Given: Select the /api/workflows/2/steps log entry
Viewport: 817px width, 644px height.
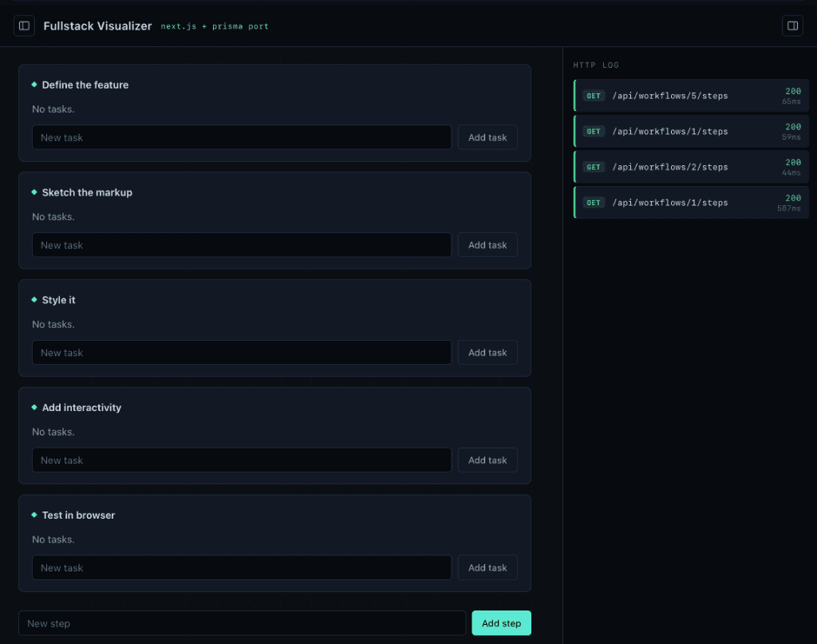Looking at the screenshot, I should pyautogui.click(x=691, y=167).
